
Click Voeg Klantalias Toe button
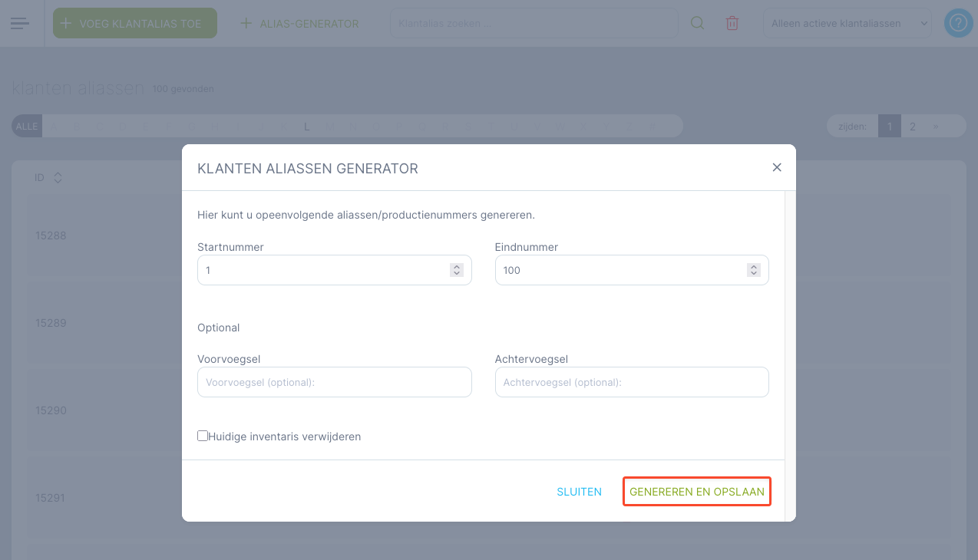(x=135, y=23)
